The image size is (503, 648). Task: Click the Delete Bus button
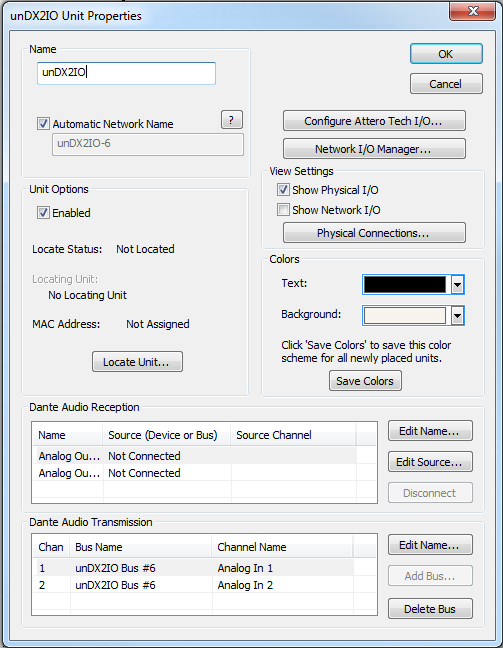click(x=430, y=609)
